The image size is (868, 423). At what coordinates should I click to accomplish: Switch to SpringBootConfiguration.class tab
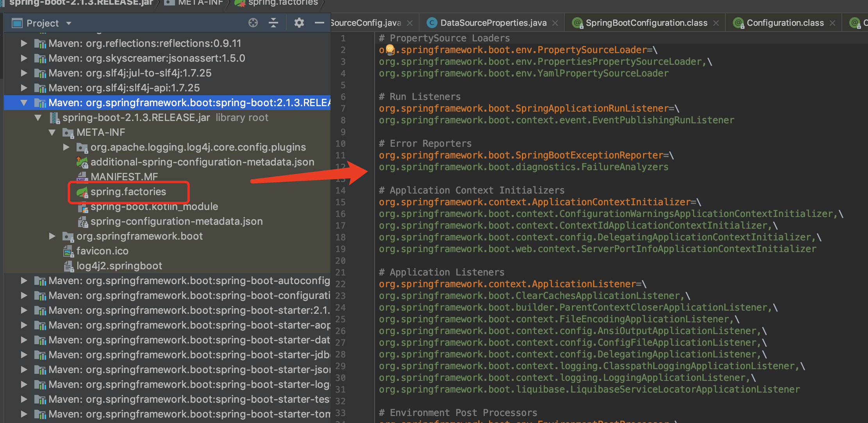point(647,23)
